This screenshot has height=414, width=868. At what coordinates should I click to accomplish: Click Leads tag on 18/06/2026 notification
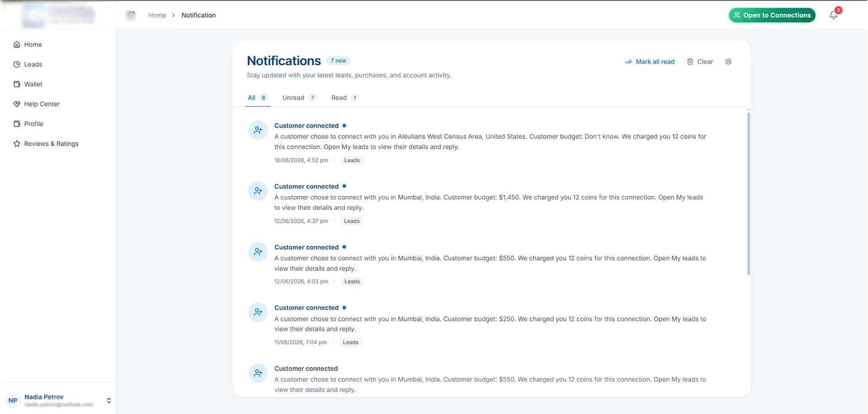(x=352, y=160)
